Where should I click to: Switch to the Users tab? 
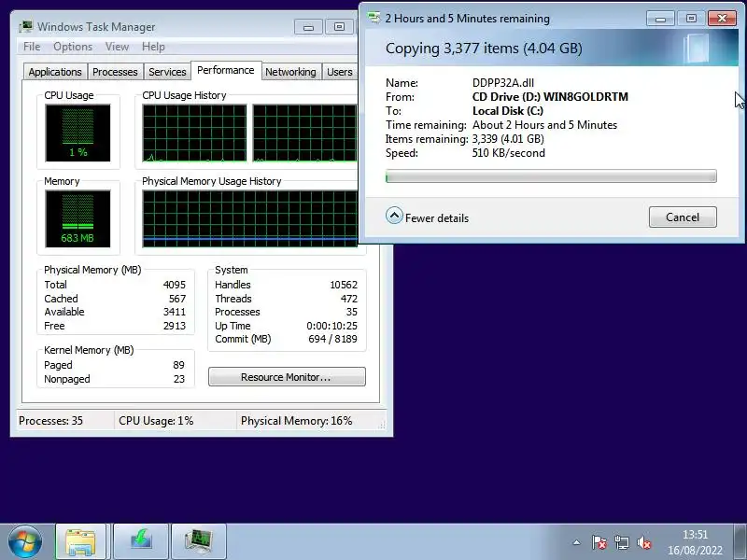[340, 72]
